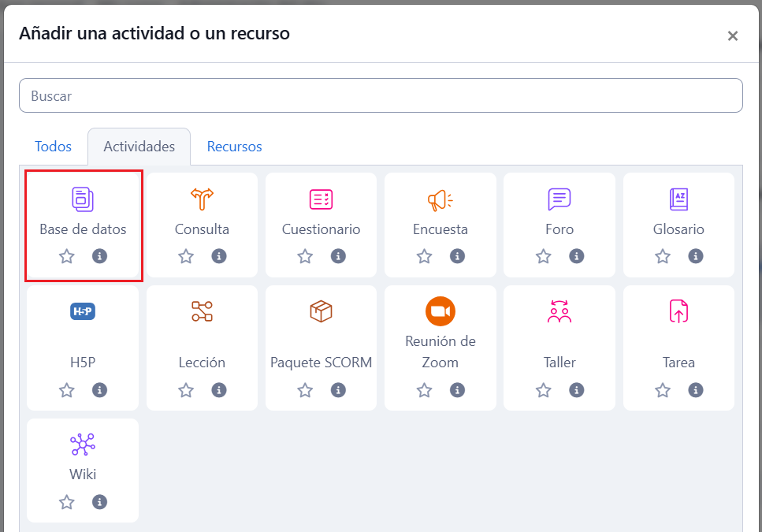Toggle favorite star for Taller
This screenshot has width=762, height=532.
pyautogui.click(x=544, y=390)
